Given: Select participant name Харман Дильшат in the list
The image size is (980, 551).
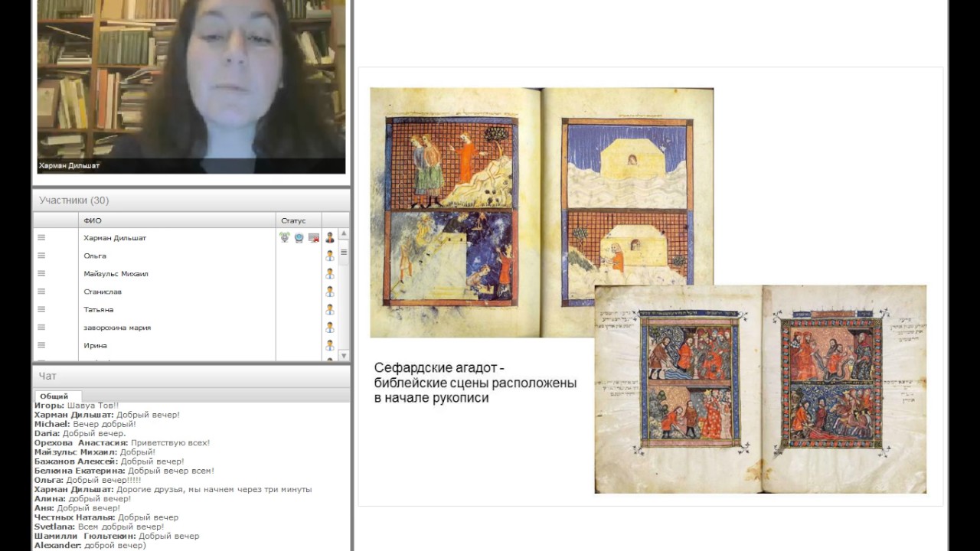Looking at the screenshot, I should 115,238.
